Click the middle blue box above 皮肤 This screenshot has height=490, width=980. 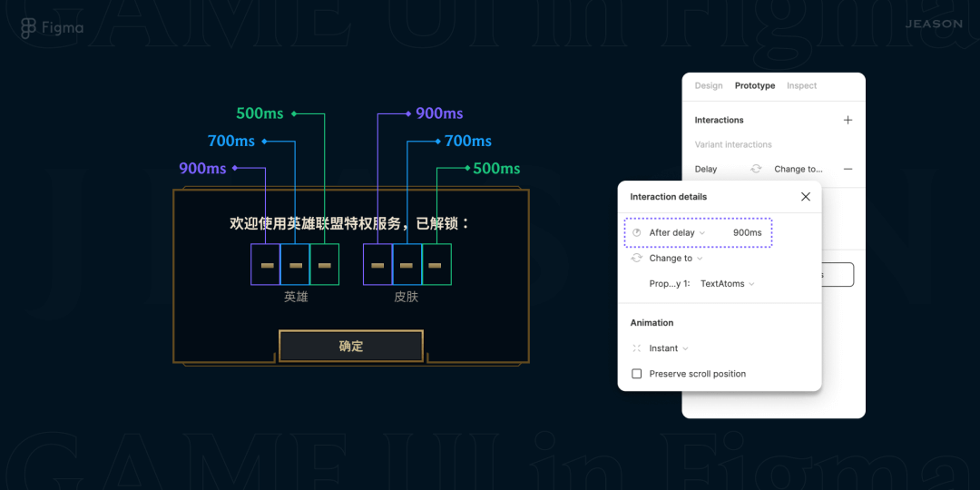[407, 264]
